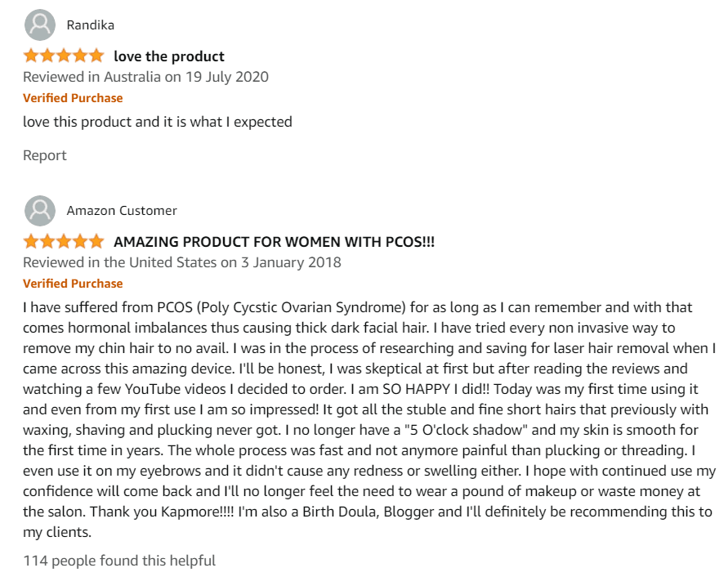Click "Reviewed in Australia on 19 July 2020"

click(145, 77)
